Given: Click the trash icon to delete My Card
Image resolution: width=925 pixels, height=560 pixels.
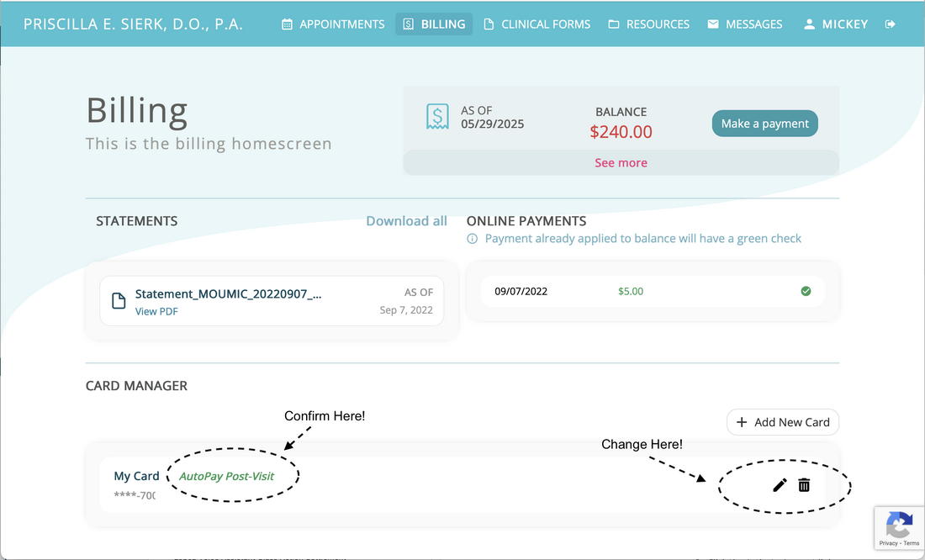Looking at the screenshot, I should point(804,485).
